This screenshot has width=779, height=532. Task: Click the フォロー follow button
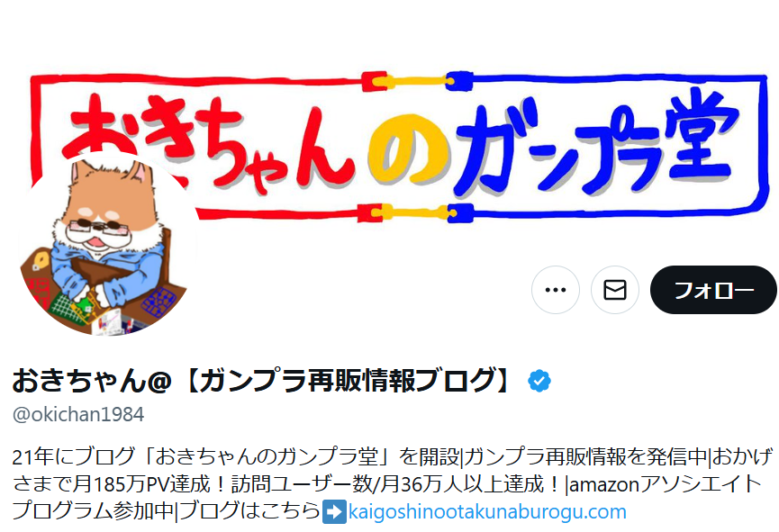713,290
